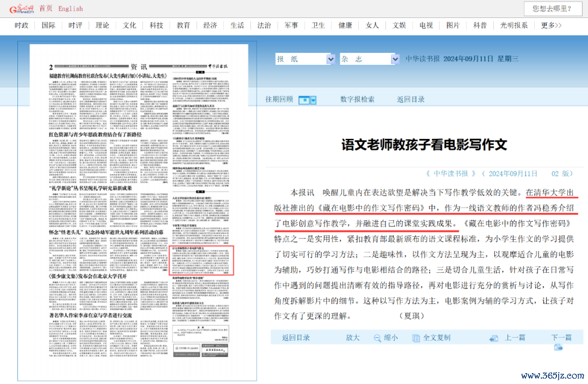Image resolution: width=588 pixels, height=384 pixels.
Task: Click the headline 怀念"怪老头儿" on page image
Action: coord(106,232)
